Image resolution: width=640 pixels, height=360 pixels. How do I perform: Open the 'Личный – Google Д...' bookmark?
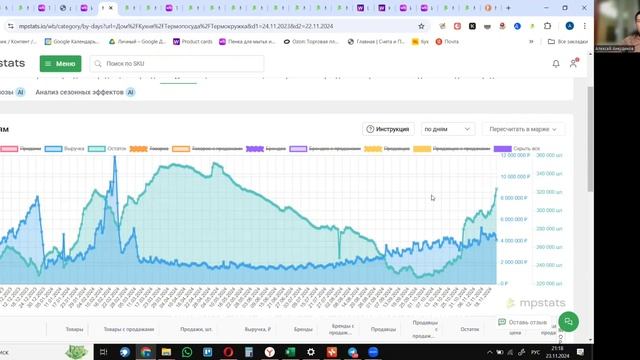137,41
